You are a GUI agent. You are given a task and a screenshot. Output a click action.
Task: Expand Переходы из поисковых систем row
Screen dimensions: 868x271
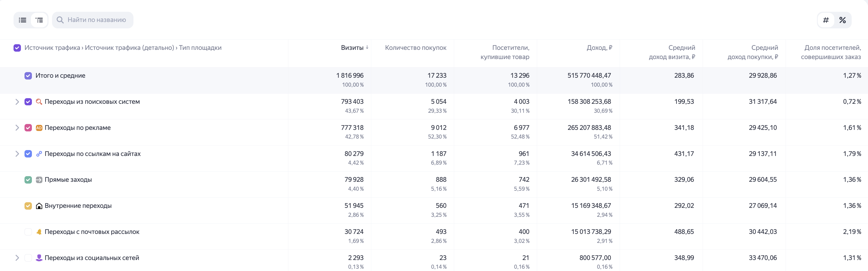pos(17,101)
